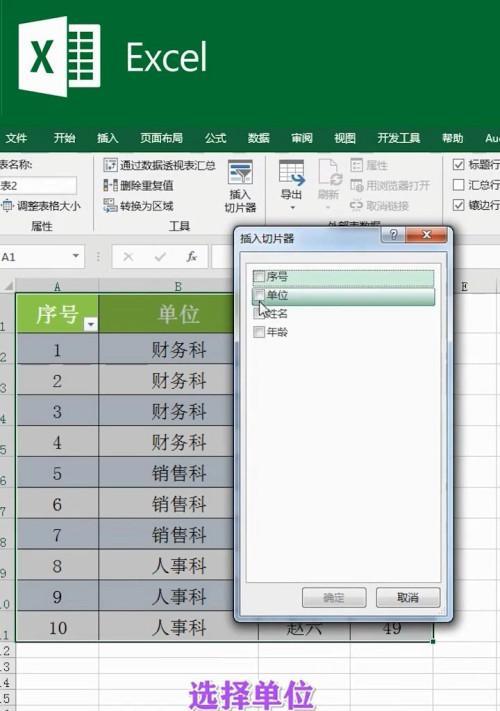Check the 序号 box in the slicer dialog
Image resolution: width=500 pixels, height=711 pixels.
pyautogui.click(x=259, y=276)
